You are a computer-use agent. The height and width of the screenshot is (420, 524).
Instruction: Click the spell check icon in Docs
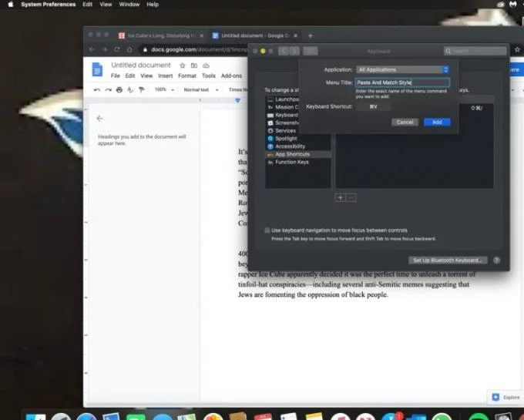pos(130,89)
